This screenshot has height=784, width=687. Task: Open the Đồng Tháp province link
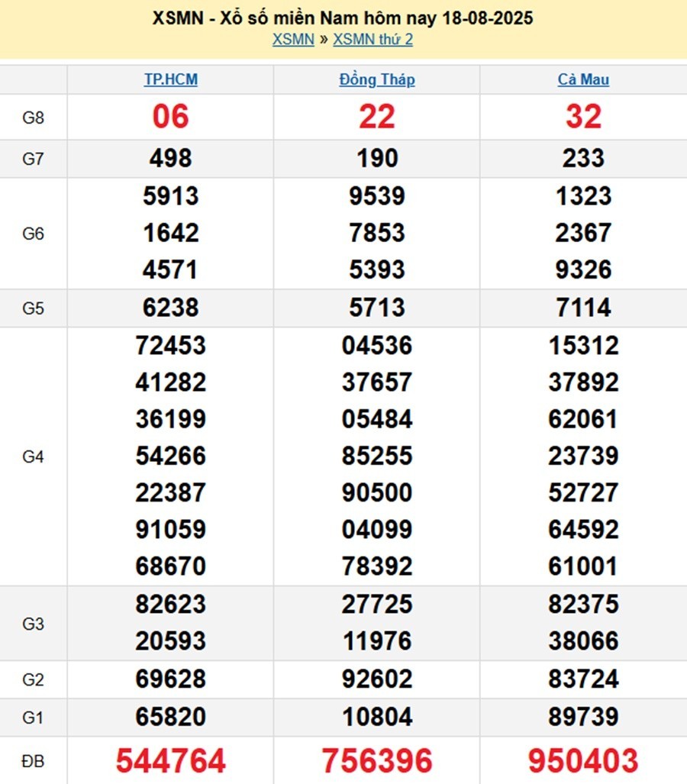(377, 79)
